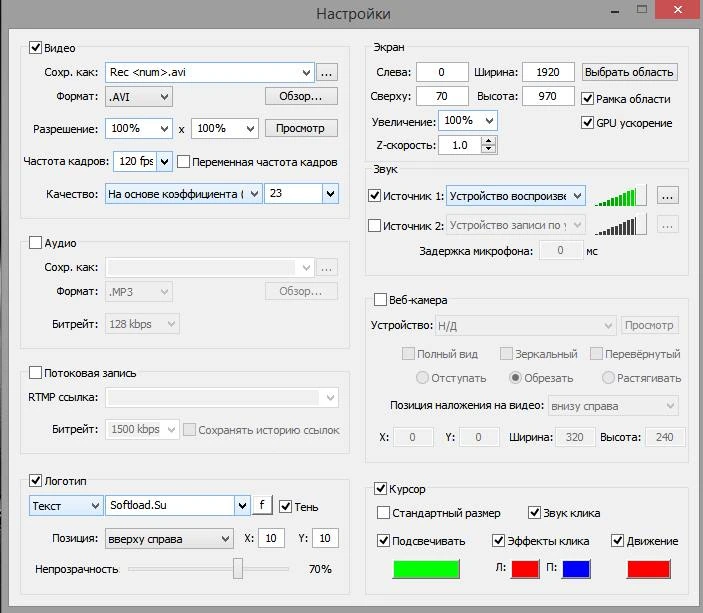Click the blue right-click color swatch
Screen dimensions: 703x613
click(576, 569)
